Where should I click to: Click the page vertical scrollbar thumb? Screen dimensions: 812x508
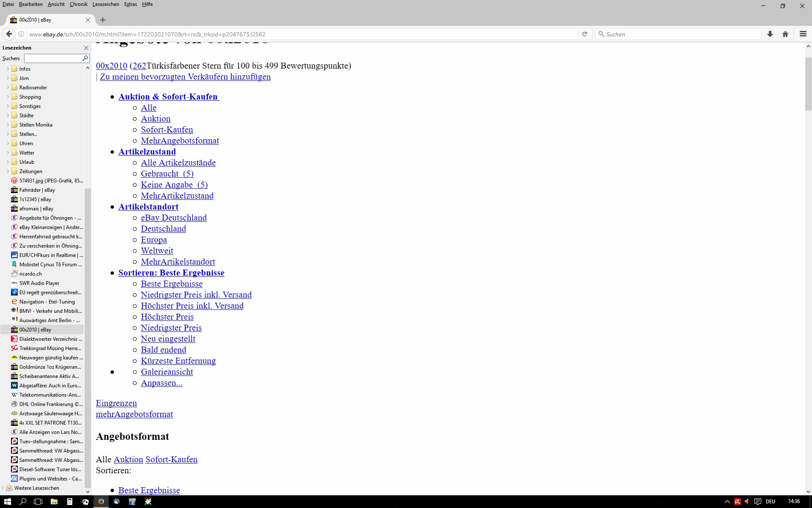(808, 85)
